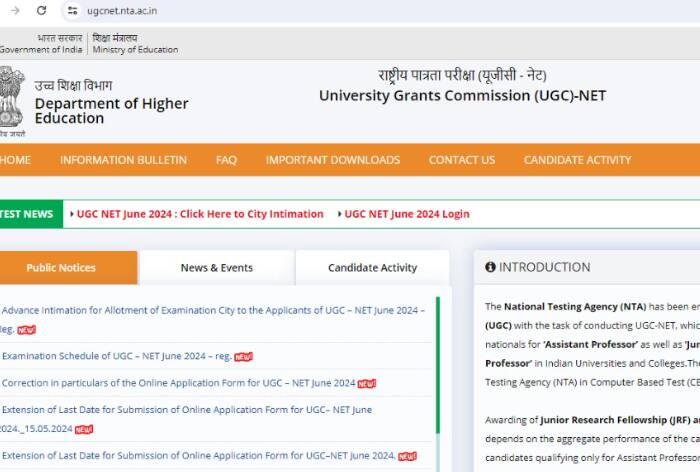The width and height of the screenshot is (700, 472).
Task: Reload the page with the refresh icon
Action: tap(42, 10)
